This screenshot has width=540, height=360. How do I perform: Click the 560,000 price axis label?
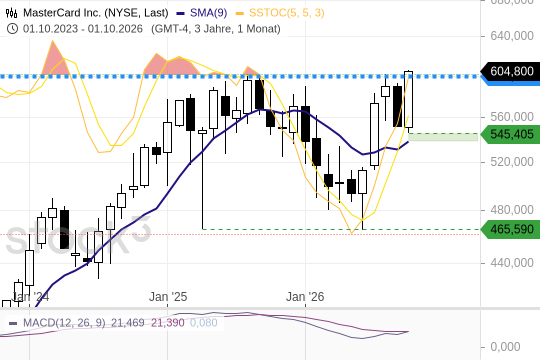click(512, 117)
